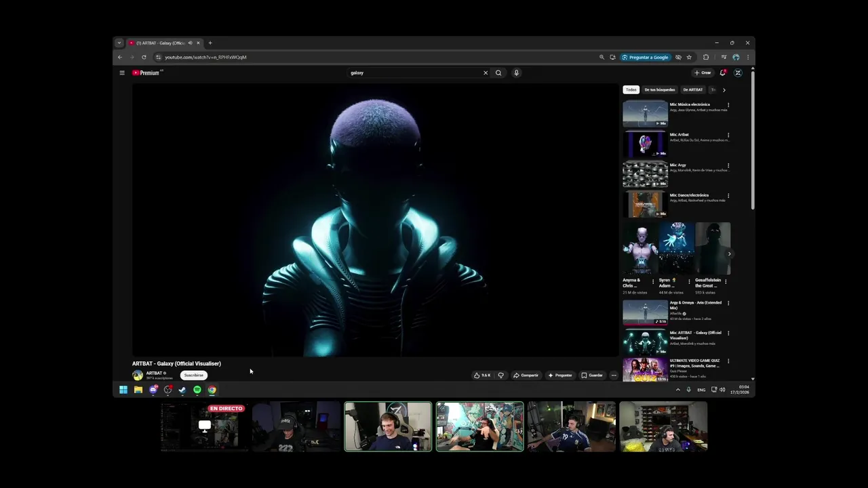This screenshot has height=488, width=868.
Task: Open the Windows Start menu
Action: pos(123,390)
